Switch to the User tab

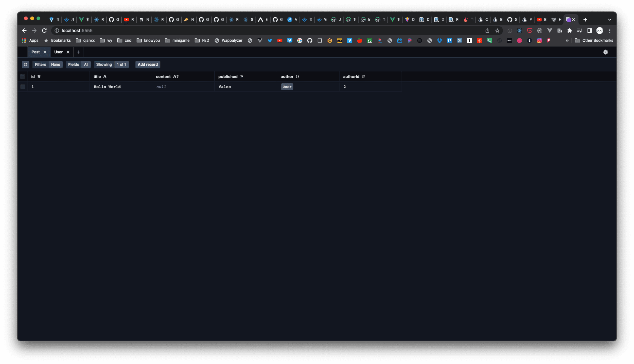58,52
